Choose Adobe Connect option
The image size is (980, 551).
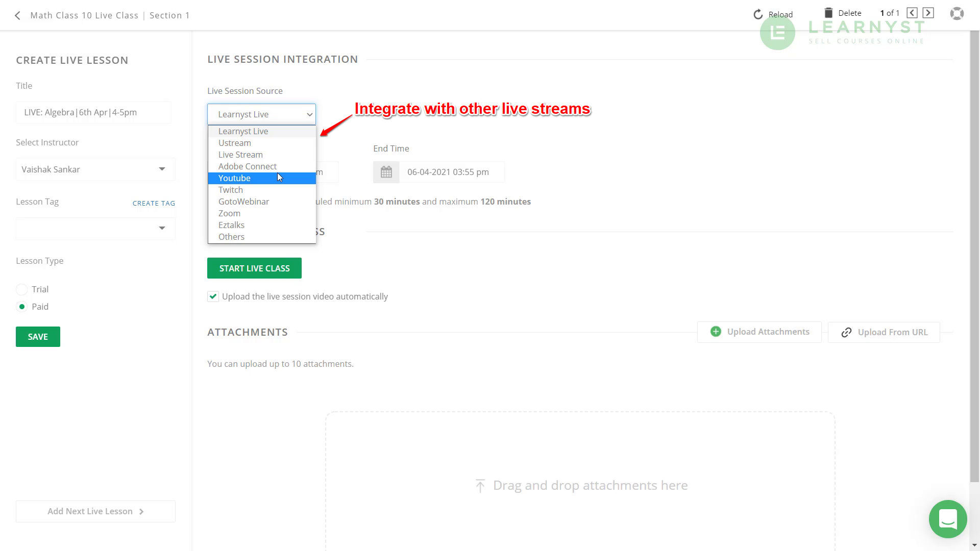pyautogui.click(x=262, y=166)
